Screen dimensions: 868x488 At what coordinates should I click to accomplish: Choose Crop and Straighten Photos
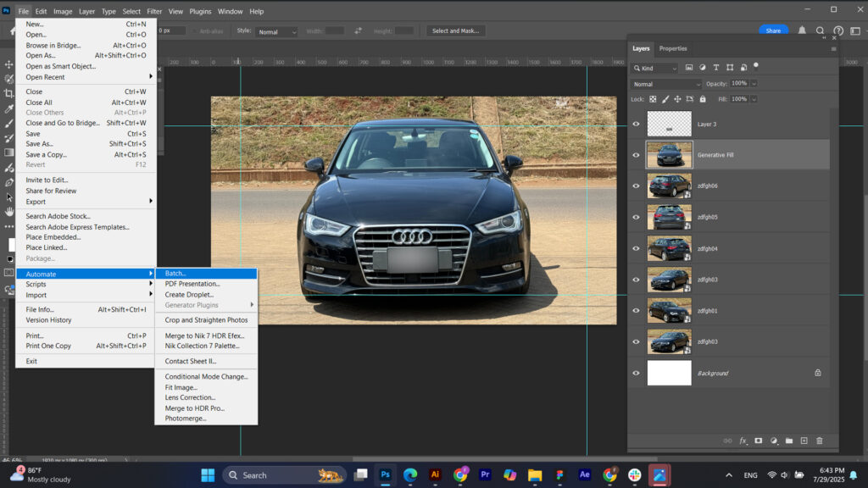[206, 319]
